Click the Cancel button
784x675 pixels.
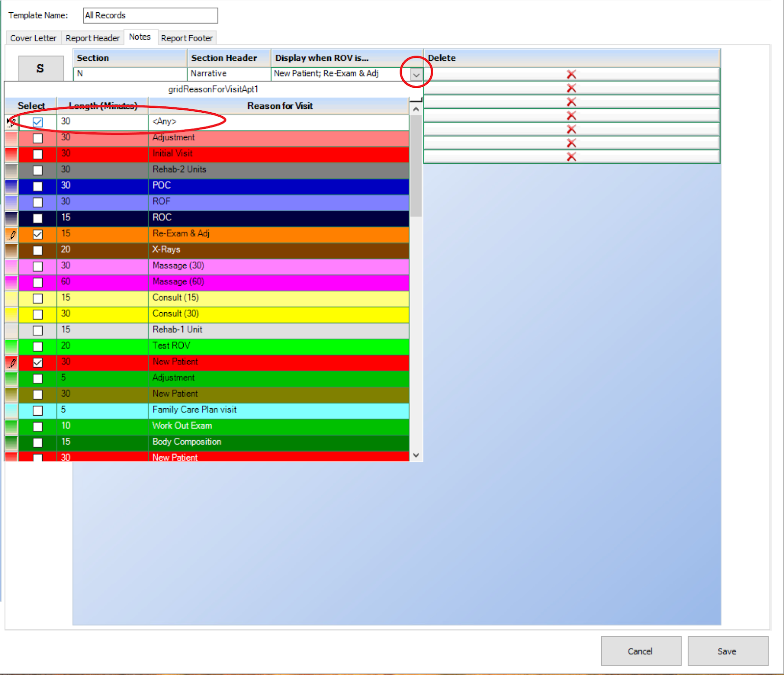[640, 651]
